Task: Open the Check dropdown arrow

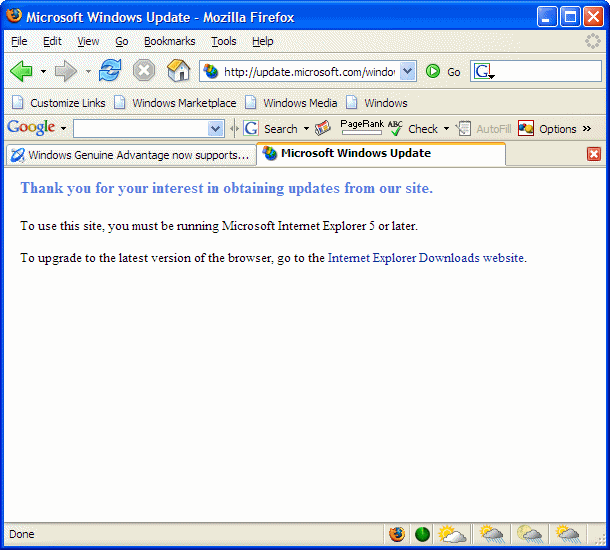Action: click(x=447, y=128)
